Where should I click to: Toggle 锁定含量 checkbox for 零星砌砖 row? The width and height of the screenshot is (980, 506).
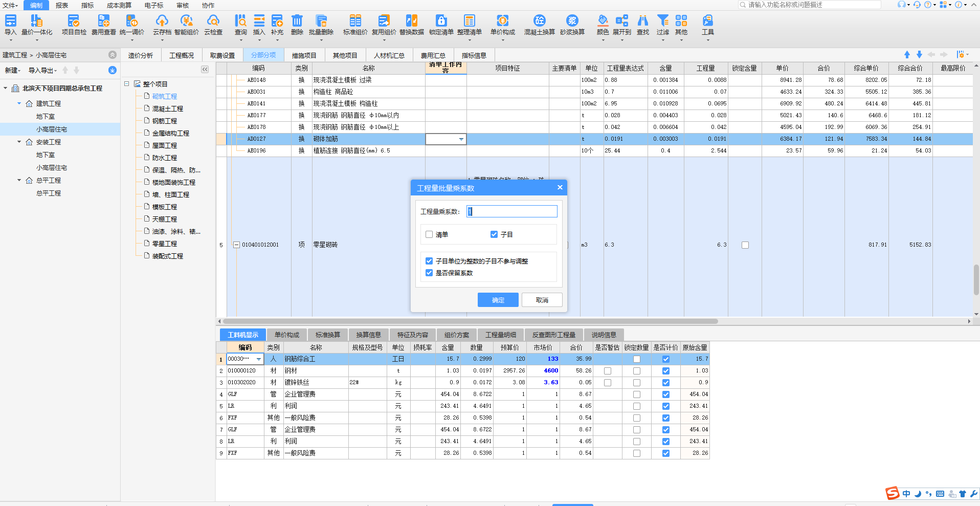[745, 245]
